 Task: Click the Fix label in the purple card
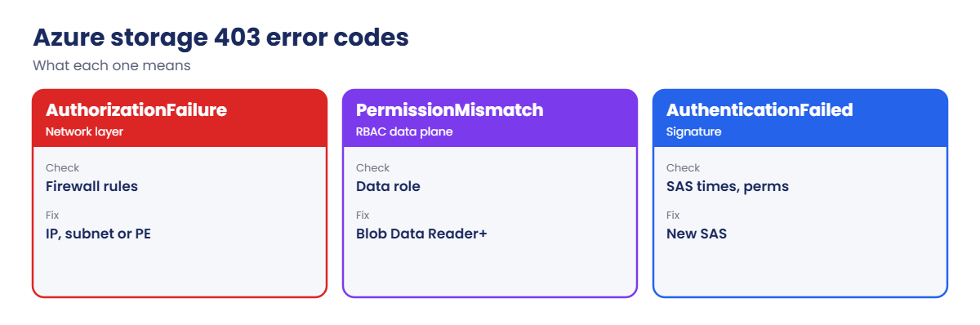[x=363, y=216]
